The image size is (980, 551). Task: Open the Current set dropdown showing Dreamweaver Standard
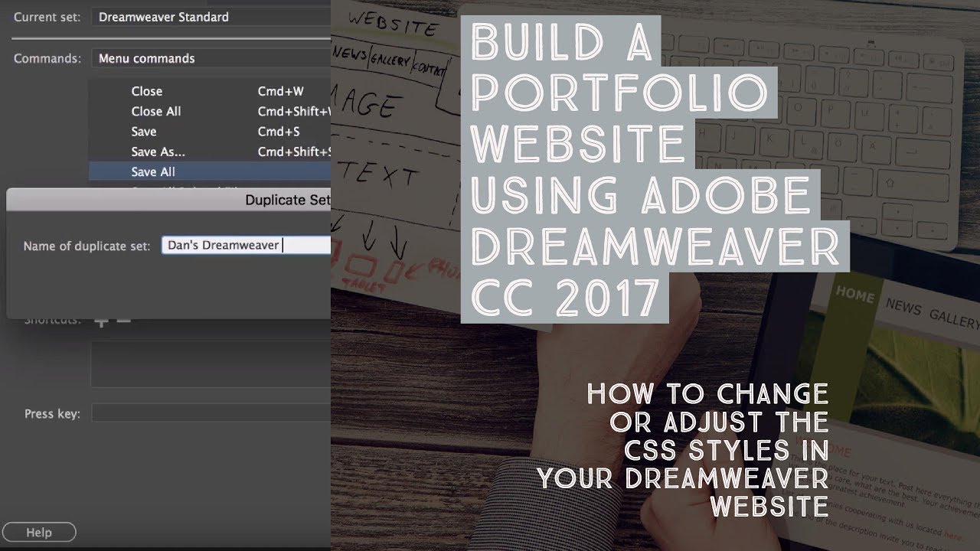click(x=211, y=17)
